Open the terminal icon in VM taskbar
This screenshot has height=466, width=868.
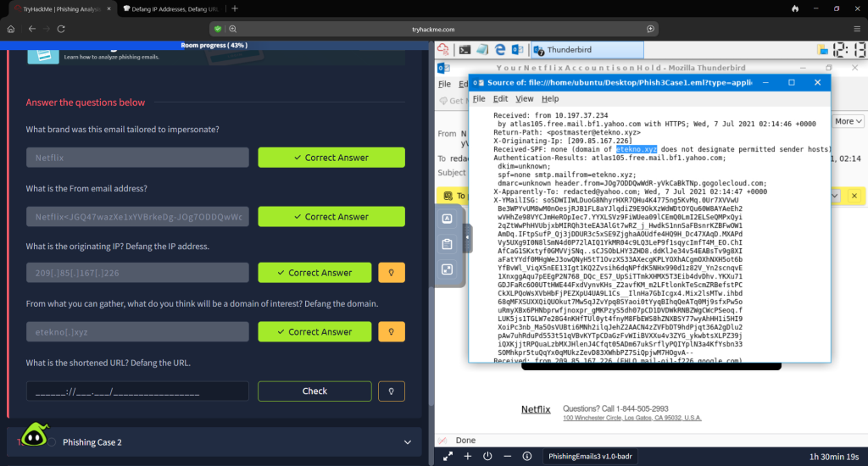point(465,50)
